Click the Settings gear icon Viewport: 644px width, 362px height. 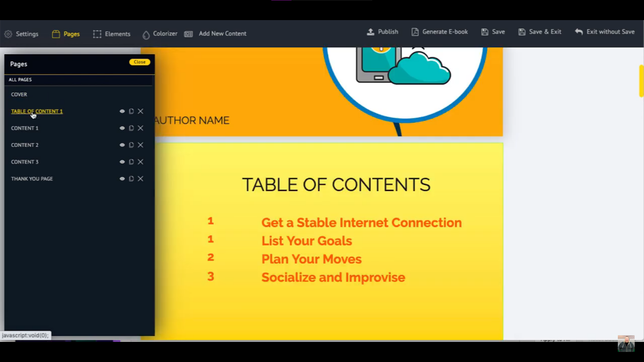8,34
